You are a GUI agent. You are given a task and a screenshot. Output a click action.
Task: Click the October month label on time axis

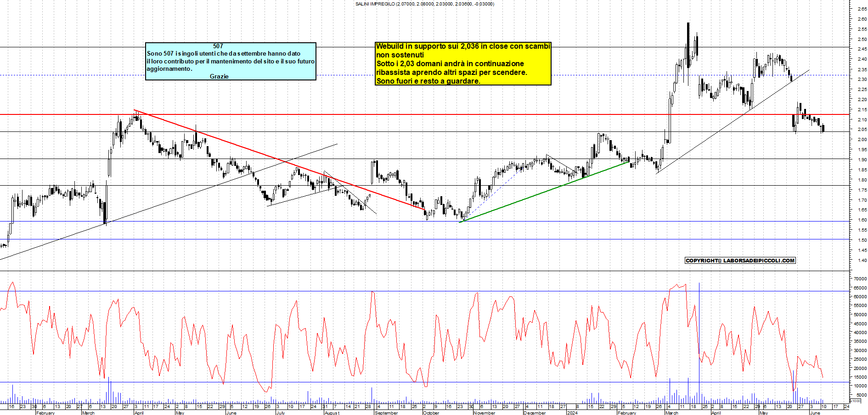pos(431,413)
